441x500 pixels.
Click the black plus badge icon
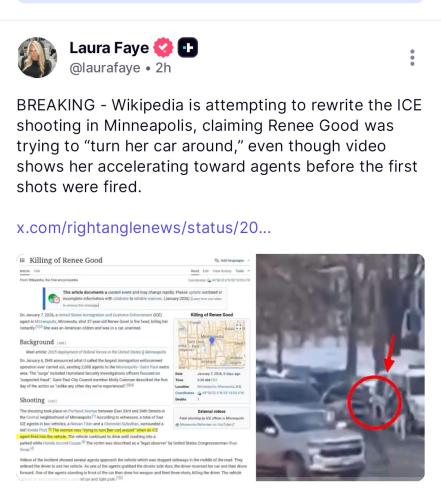[188, 48]
